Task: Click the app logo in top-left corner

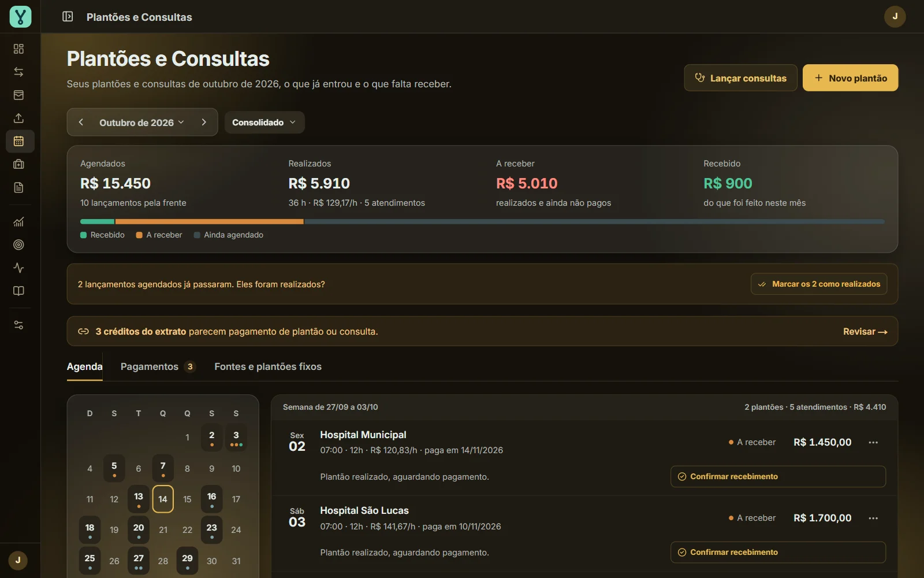Action: 20,17
